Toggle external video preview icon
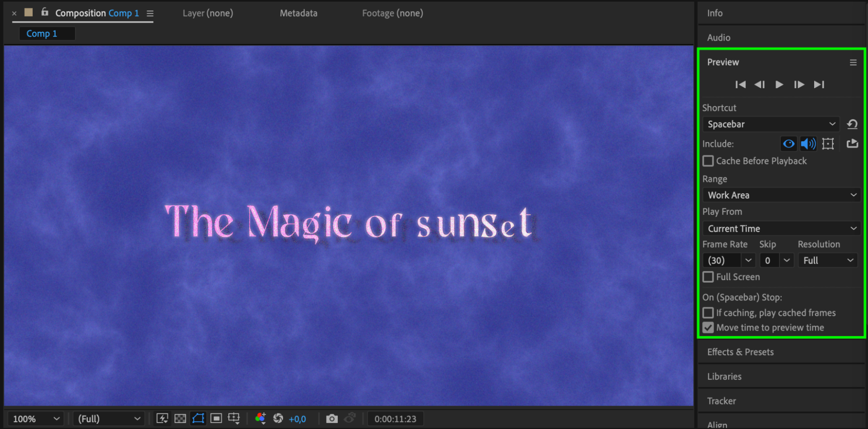Image resolution: width=868 pixels, height=429 pixels. (x=852, y=143)
